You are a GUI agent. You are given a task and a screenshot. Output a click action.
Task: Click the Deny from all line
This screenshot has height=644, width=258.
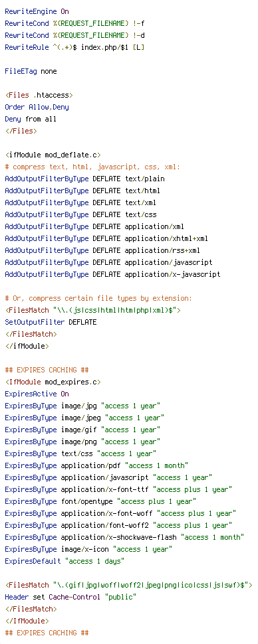coord(31,119)
